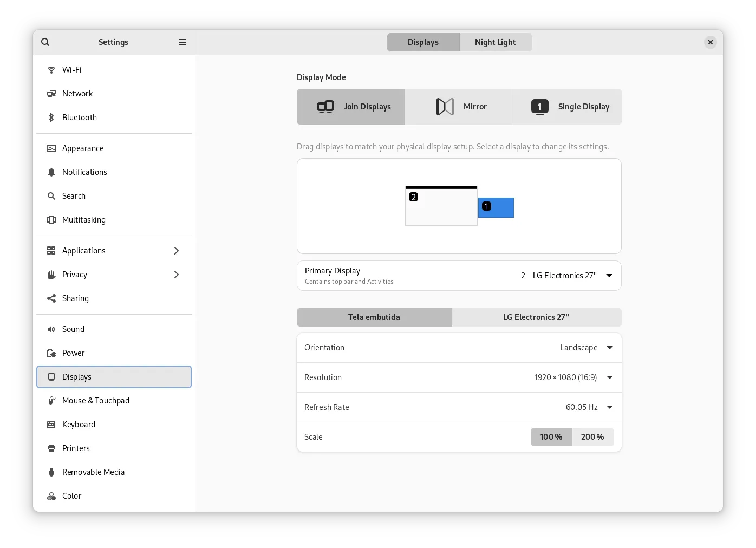Expand the Refresh Rate dropdown
This screenshot has width=756, height=548.
coord(609,407)
